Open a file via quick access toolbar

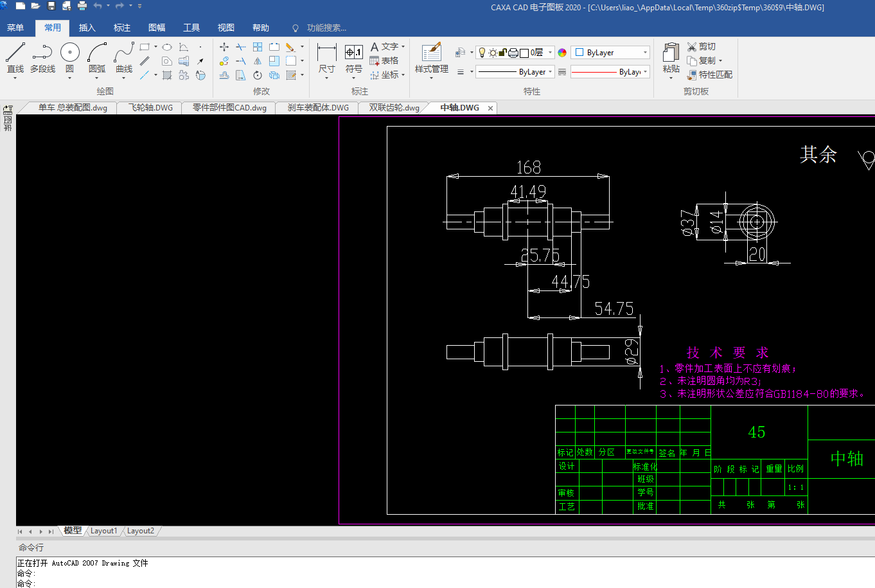[35, 6]
